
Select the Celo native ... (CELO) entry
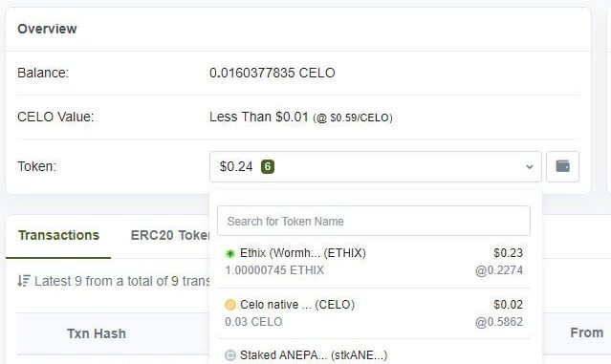coord(374,313)
